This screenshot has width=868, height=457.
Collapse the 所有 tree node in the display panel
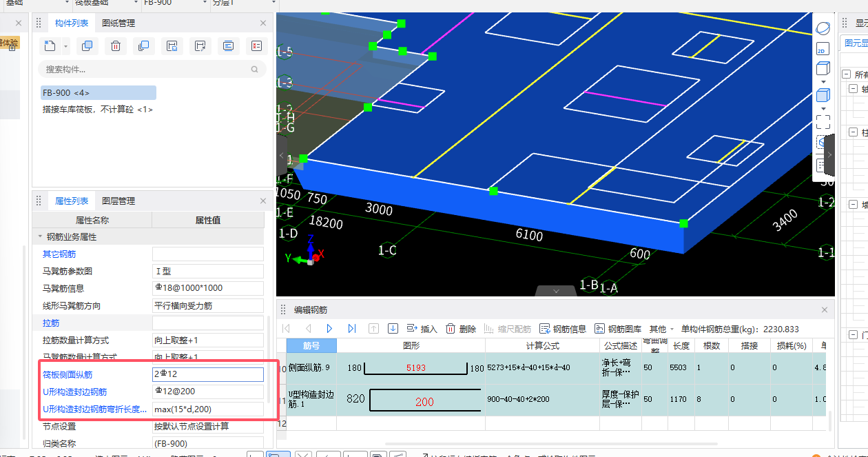[x=845, y=74]
